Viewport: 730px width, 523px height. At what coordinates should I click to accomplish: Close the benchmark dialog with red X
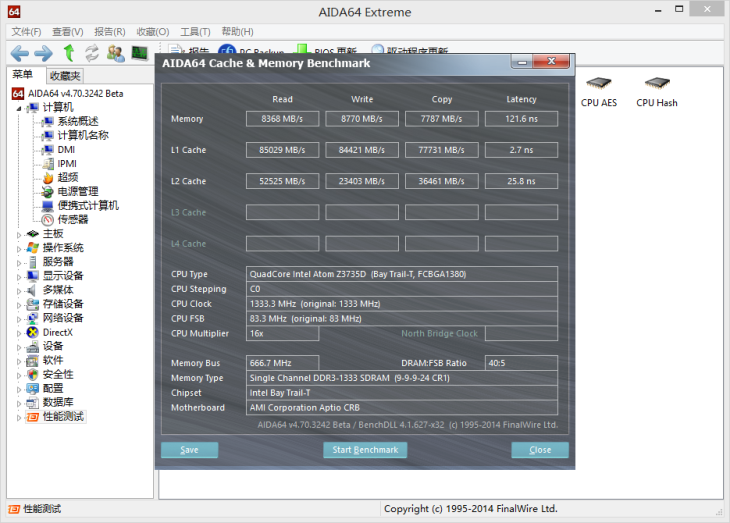pos(552,61)
